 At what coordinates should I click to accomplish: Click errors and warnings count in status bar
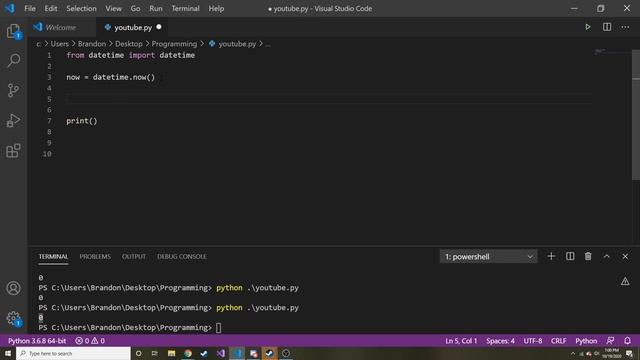(x=90, y=340)
